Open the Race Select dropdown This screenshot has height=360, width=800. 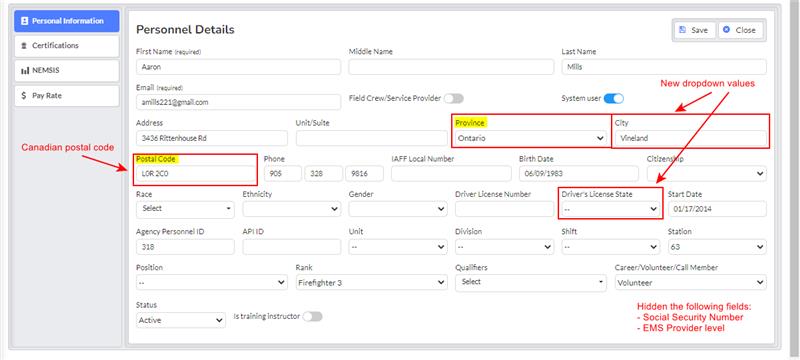(185, 209)
